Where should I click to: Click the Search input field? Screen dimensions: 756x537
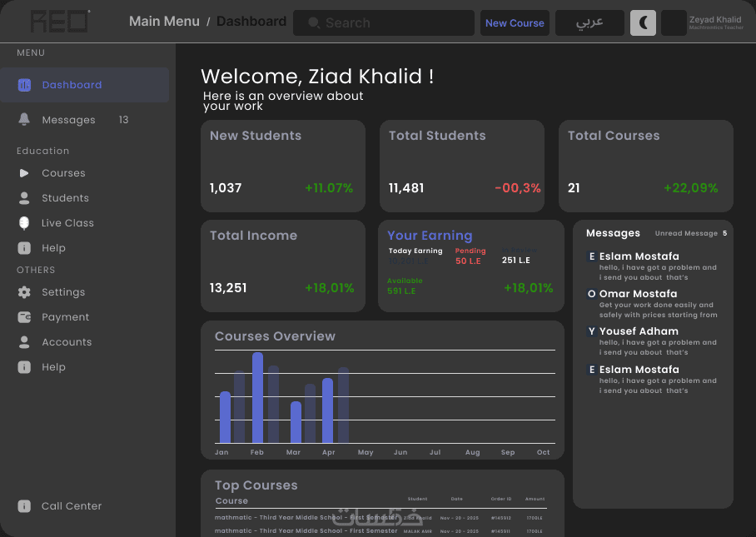383,22
